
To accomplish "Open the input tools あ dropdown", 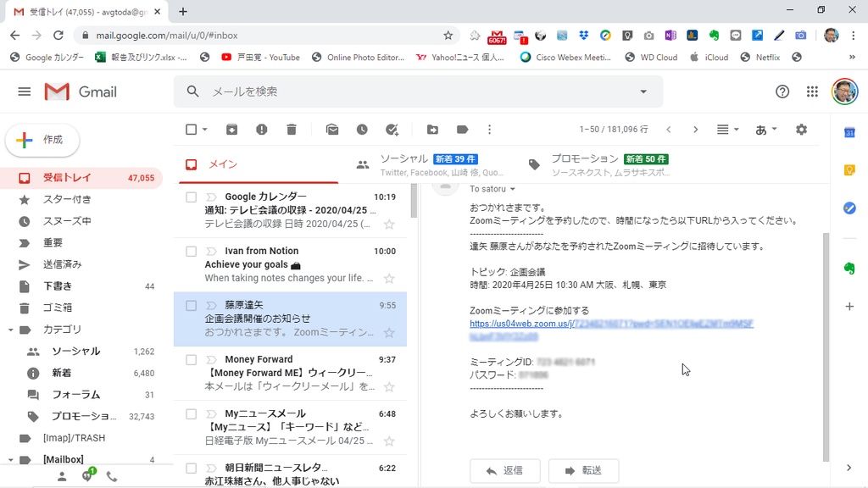I will [x=766, y=130].
